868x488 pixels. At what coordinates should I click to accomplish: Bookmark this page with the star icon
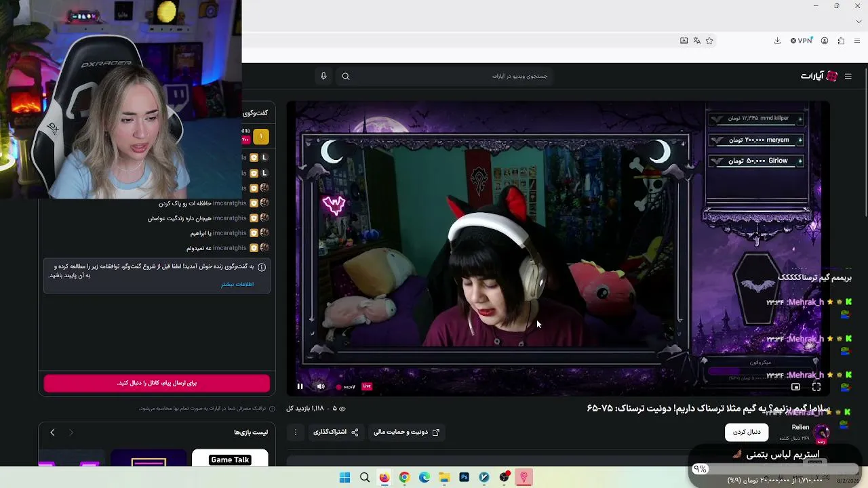coord(709,41)
